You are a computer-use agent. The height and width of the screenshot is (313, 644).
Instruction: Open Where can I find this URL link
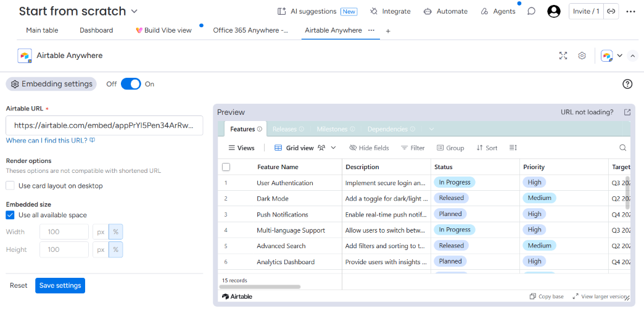pos(51,140)
